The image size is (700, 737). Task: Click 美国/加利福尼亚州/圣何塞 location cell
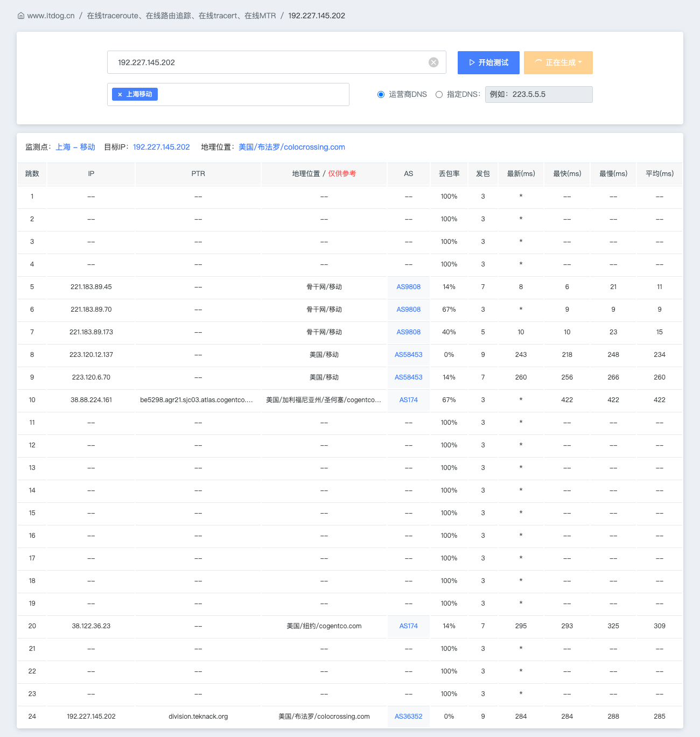pos(324,400)
